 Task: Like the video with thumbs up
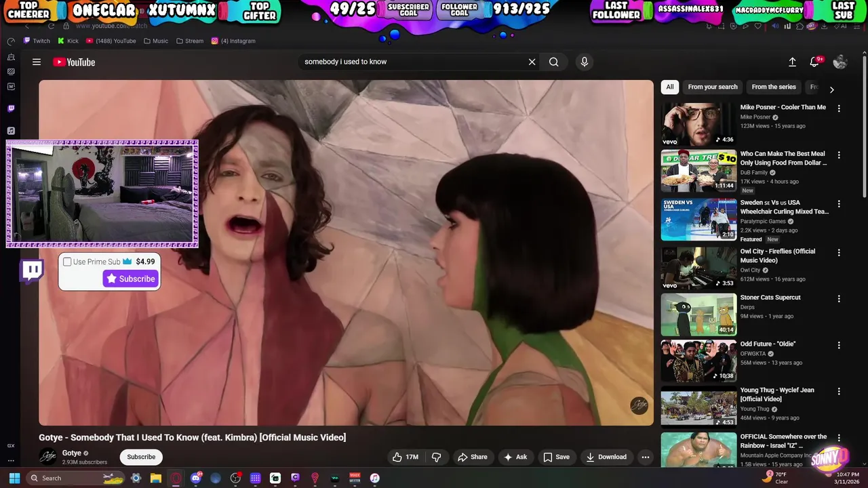point(405,457)
